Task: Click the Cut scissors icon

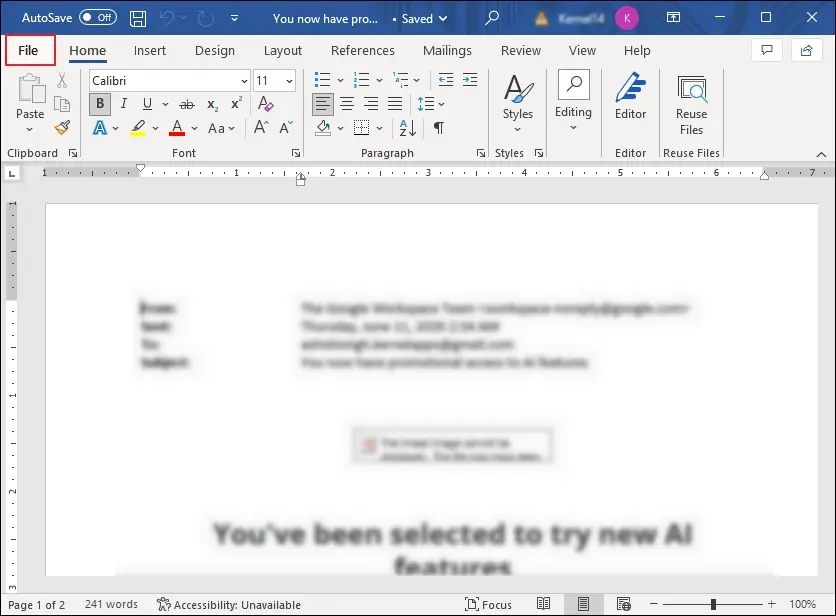Action: coord(62,81)
